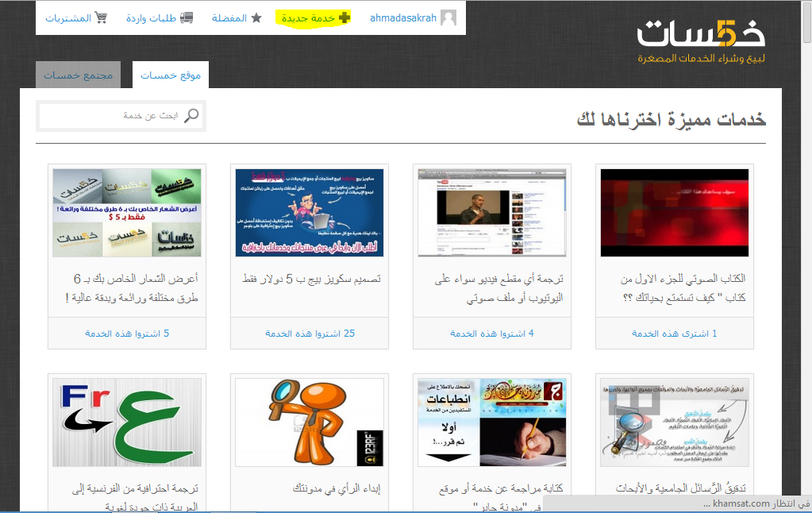Open the French to Arabic translation thumbnail
The width and height of the screenshot is (812, 513).
coord(127,422)
